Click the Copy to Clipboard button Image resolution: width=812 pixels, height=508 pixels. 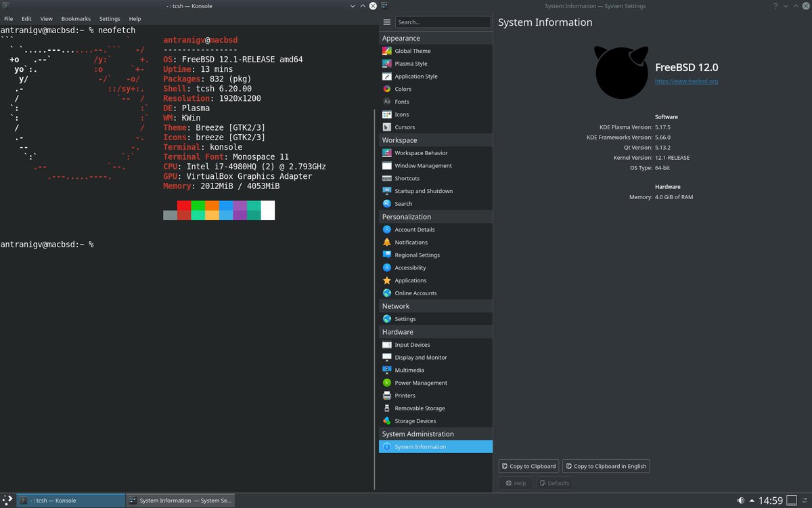[528, 466]
